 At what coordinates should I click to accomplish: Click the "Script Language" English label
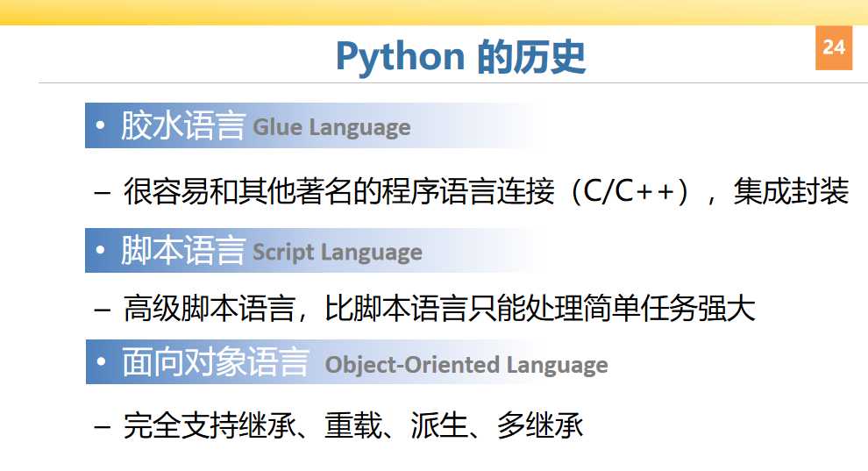click(x=338, y=253)
